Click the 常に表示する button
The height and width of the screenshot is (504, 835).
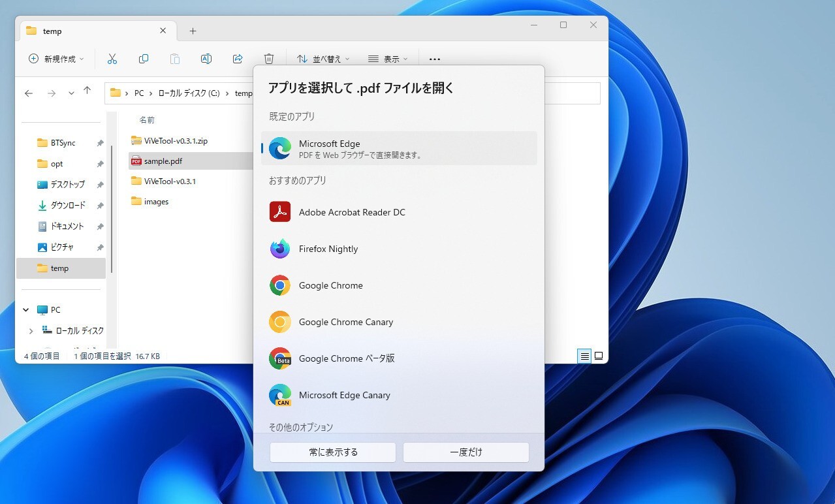point(333,452)
